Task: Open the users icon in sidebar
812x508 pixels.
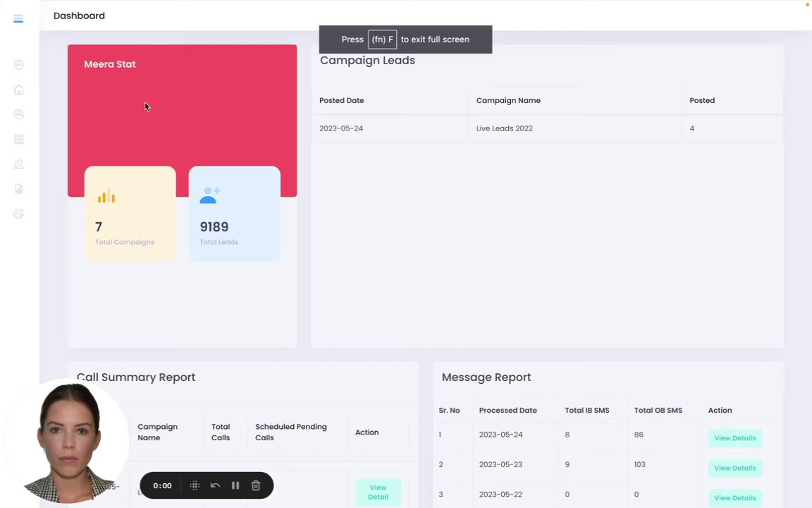Action: [x=18, y=164]
